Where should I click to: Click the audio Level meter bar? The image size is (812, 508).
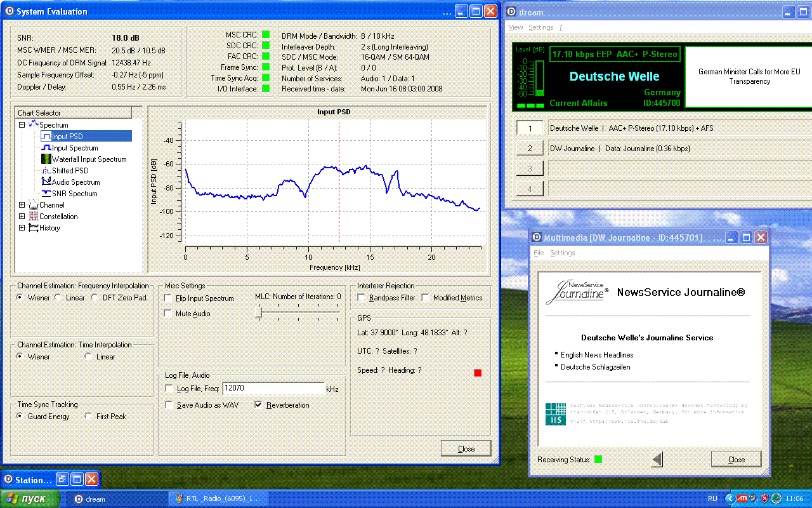540,78
